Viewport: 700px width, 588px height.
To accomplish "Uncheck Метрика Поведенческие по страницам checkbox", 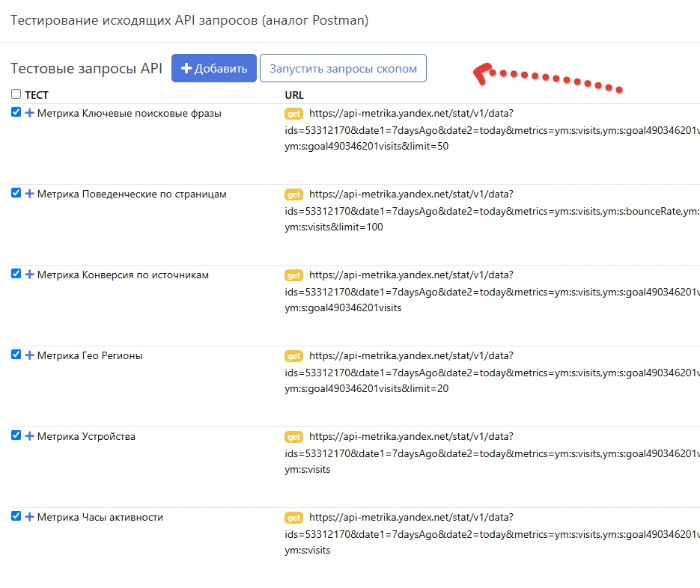I will [16, 193].
